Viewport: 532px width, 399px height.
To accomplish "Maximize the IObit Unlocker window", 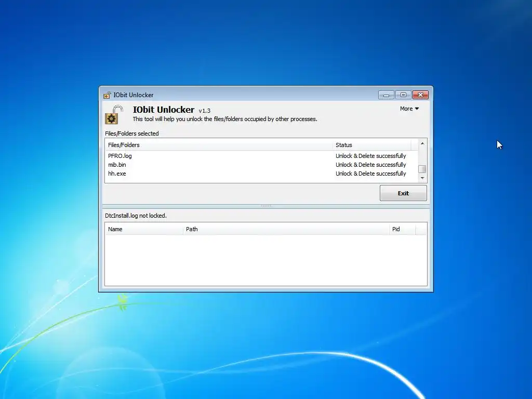I will point(403,95).
